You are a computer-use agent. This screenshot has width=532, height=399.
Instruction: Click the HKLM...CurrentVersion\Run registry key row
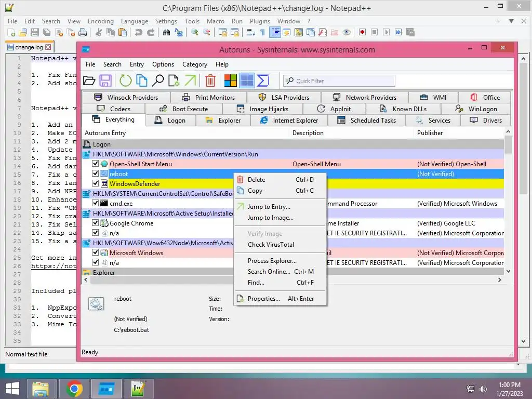293,154
